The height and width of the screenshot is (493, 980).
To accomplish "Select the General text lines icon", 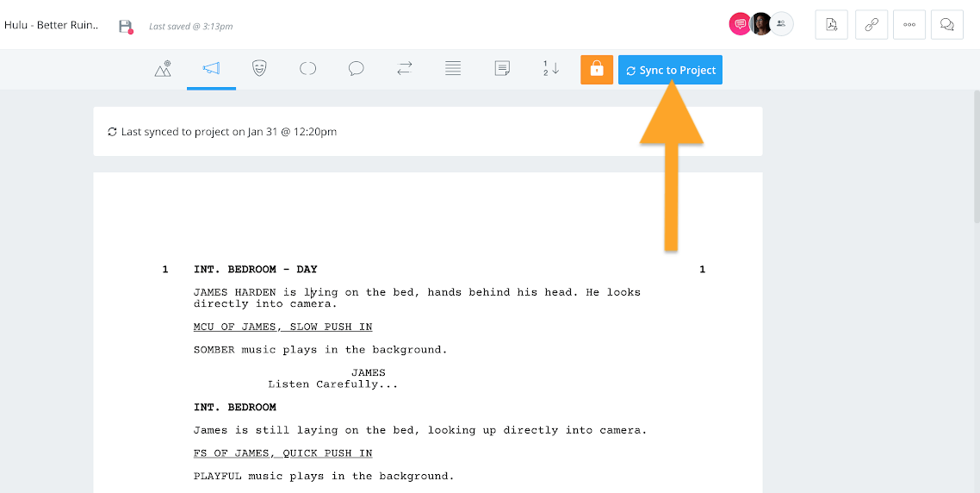I will pyautogui.click(x=453, y=69).
